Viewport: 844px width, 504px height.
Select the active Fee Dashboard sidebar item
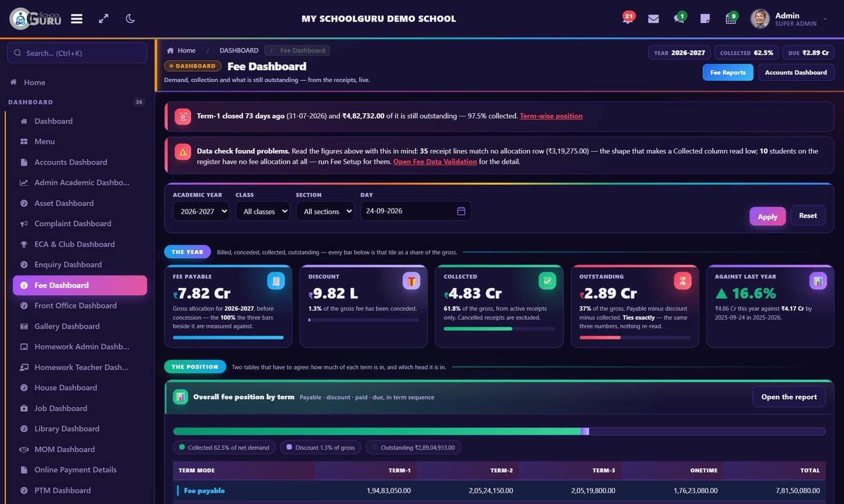[80, 285]
